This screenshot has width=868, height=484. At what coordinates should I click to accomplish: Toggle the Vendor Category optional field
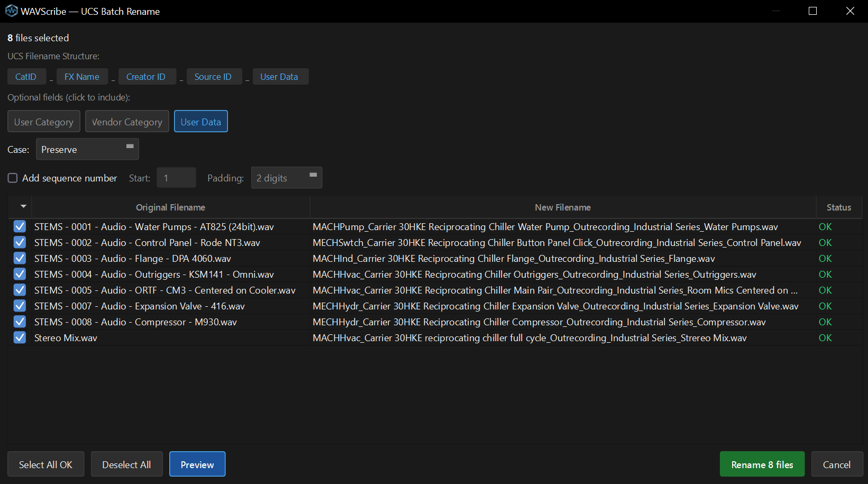pyautogui.click(x=127, y=122)
